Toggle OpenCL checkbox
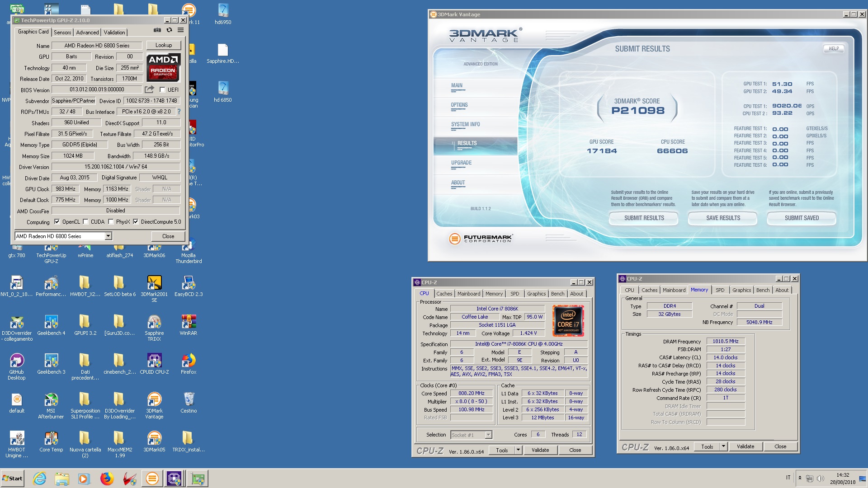Viewport: 868px width, 488px height. (x=57, y=221)
